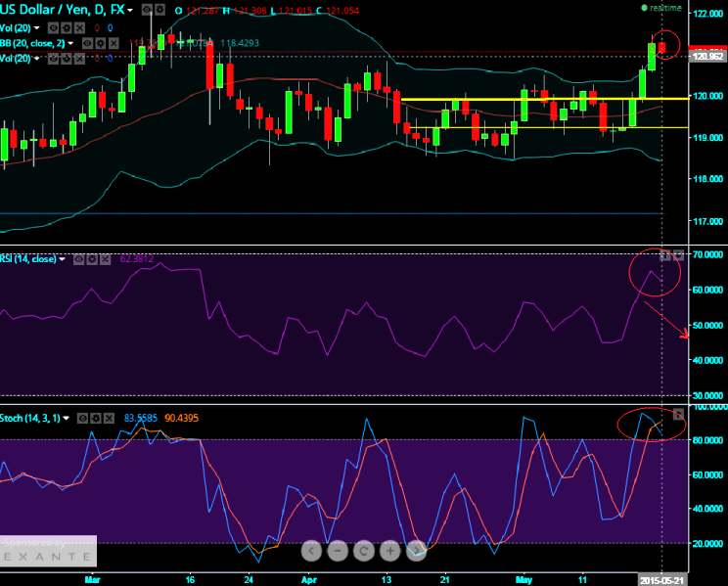This screenshot has height=586, width=728.
Task: Open the Stoch (14, 3, 1) settings gear
Action: (96, 419)
